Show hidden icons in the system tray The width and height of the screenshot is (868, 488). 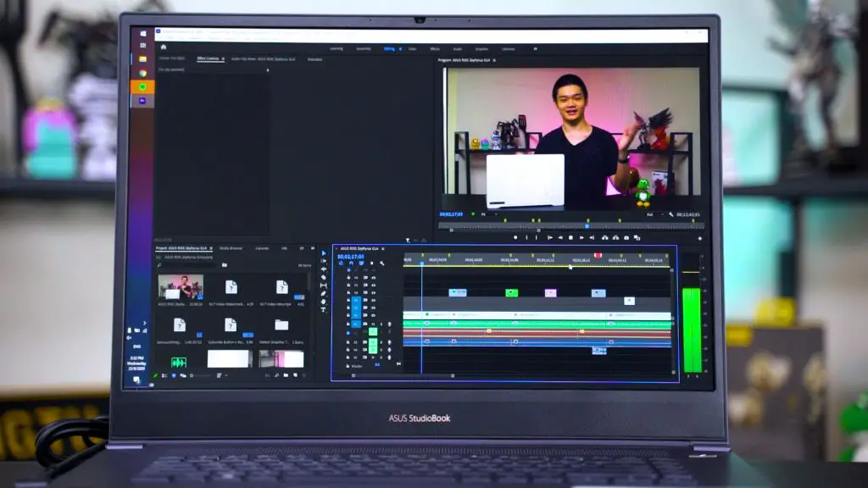(x=145, y=323)
